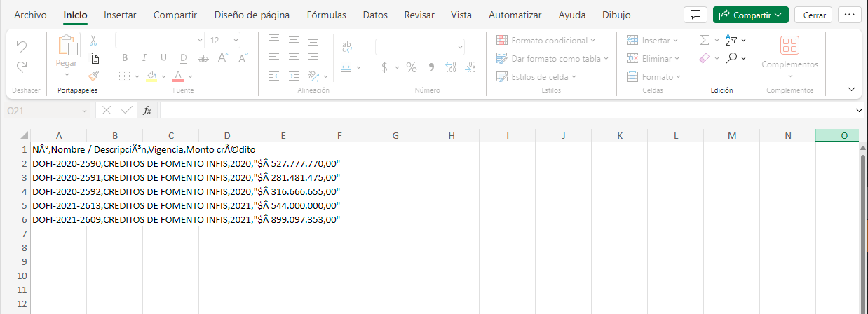Click the decrease indent icon
Image resolution: width=868 pixels, height=314 pixels.
pos(274,76)
